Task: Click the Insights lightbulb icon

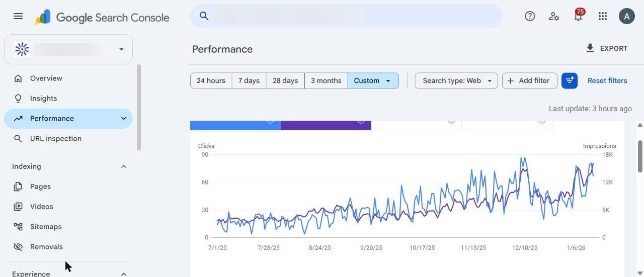Action: tap(18, 99)
